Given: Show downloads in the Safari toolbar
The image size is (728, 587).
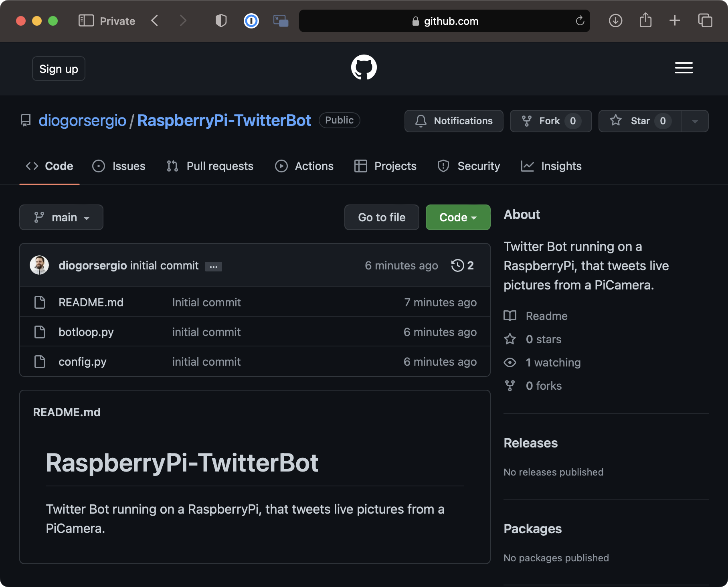Looking at the screenshot, I should tap(615, 21).
